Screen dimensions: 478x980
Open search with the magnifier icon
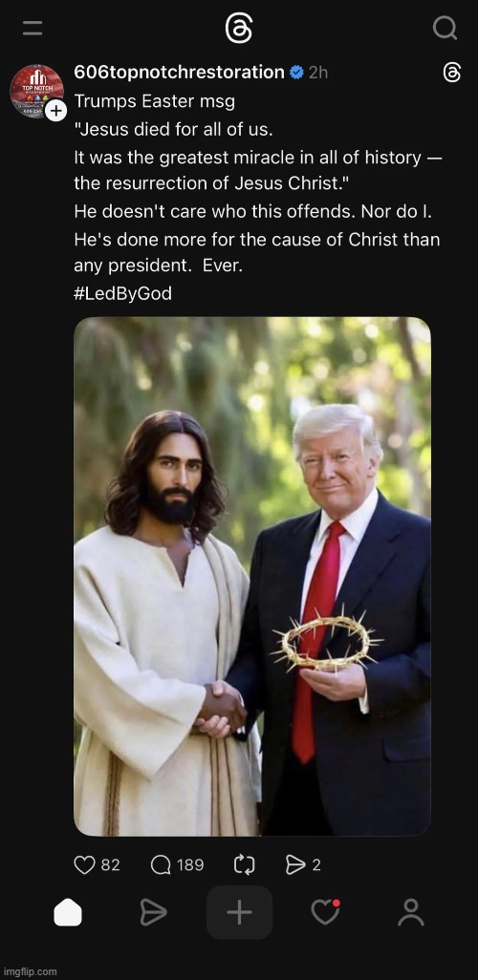point(445,28)
